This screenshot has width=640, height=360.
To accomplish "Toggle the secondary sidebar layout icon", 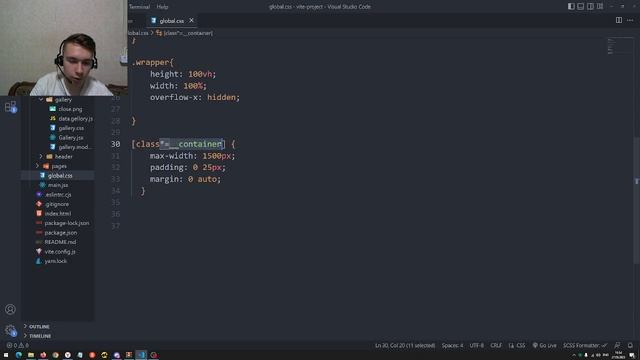I will (590, 7).
